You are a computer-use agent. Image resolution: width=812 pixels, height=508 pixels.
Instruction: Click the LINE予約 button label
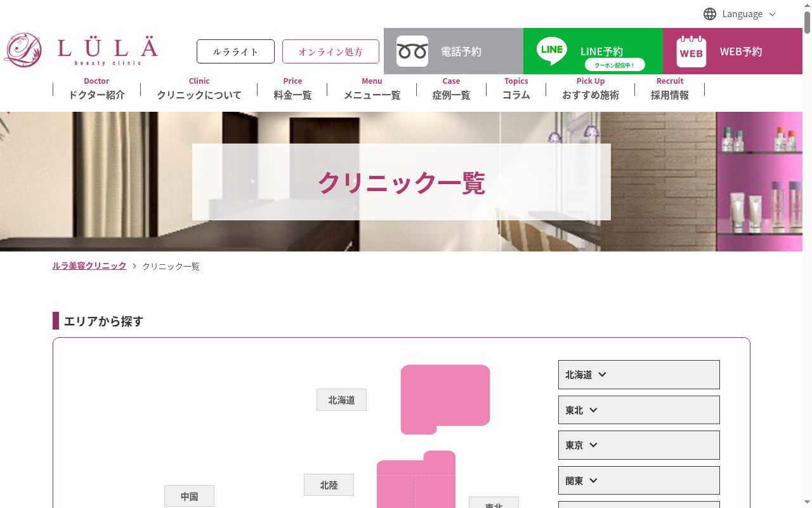pos(601,51)
